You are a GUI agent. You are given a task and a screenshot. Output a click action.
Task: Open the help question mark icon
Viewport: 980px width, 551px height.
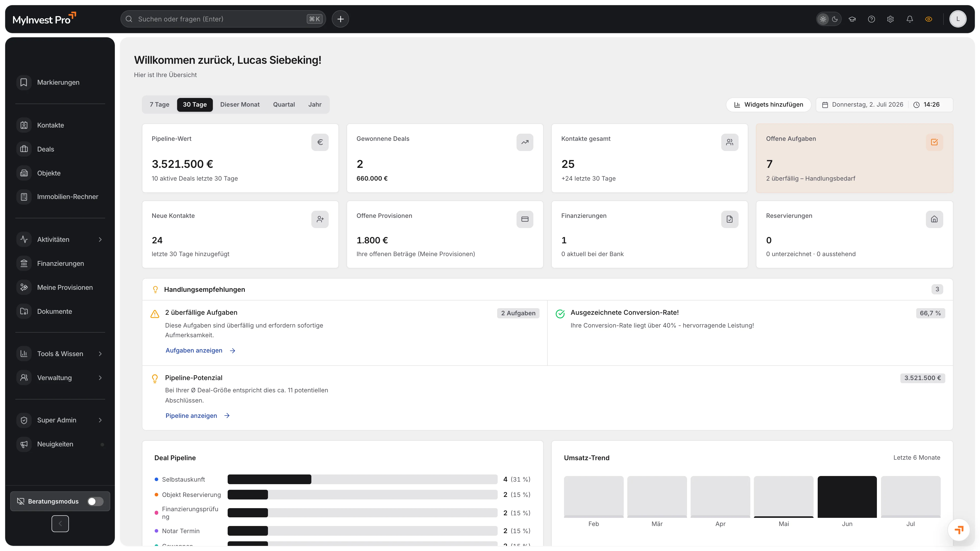tap(871, 19)
